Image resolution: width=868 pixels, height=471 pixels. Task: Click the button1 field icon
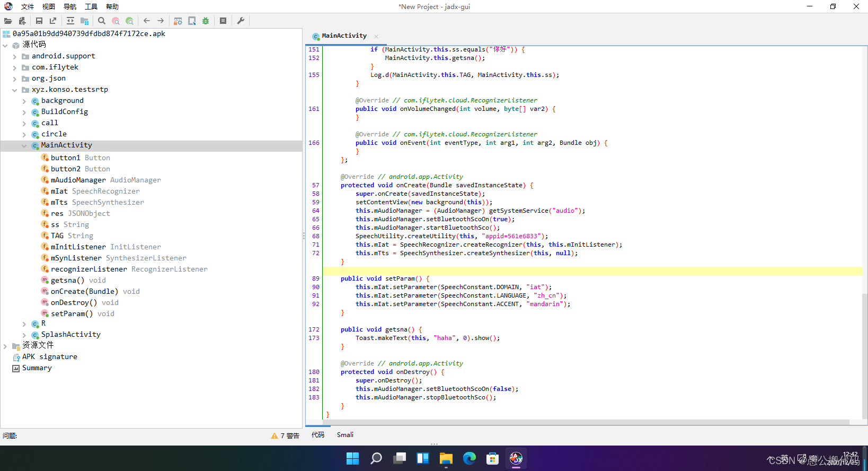click(45, 158)
